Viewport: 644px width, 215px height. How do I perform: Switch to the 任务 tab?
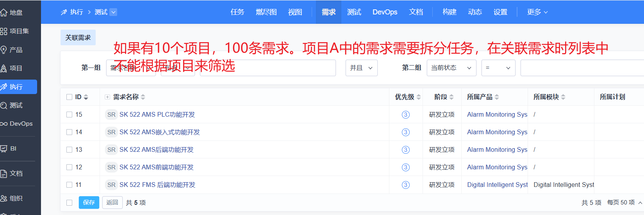coord(237,12)
